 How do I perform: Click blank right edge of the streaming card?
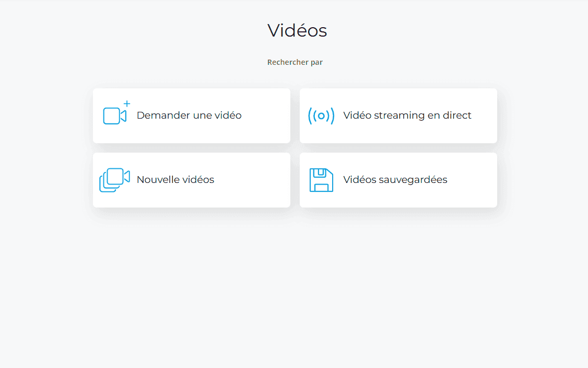(x=486, y=116)
